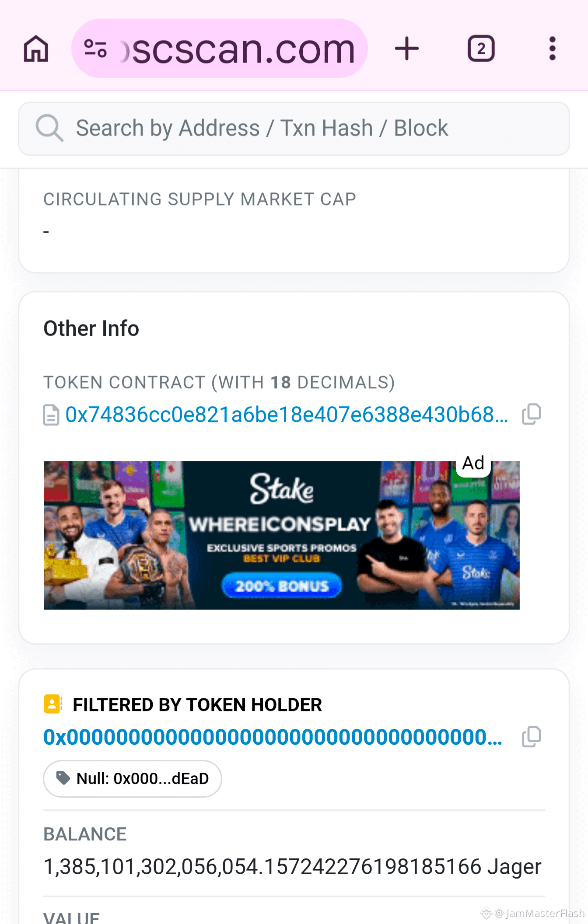
Task: Copy the token holder address
Action: pyautogui.click(x=532, y=737)
